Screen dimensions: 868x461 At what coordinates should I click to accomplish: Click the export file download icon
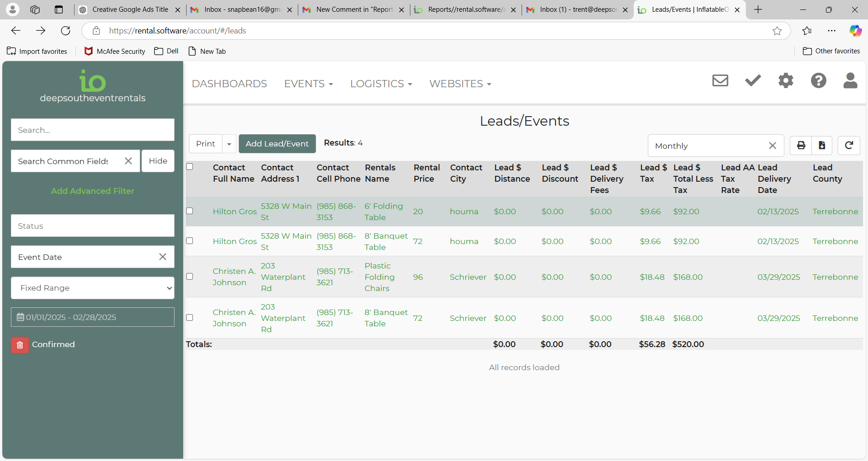click(x=822, y=146)
